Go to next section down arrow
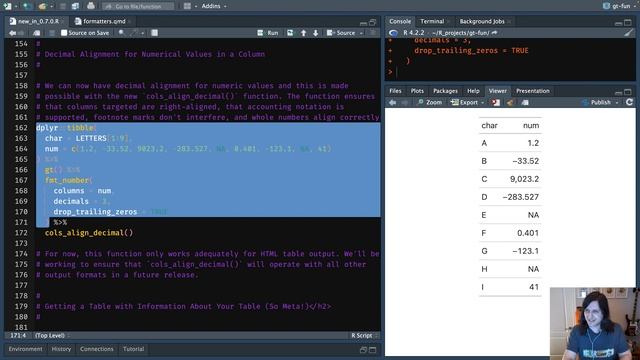640x360 pixels. pos(316,33)
